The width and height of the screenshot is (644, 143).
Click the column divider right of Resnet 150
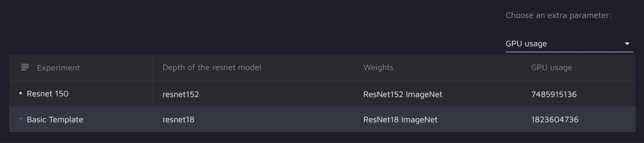coord(152,94)
